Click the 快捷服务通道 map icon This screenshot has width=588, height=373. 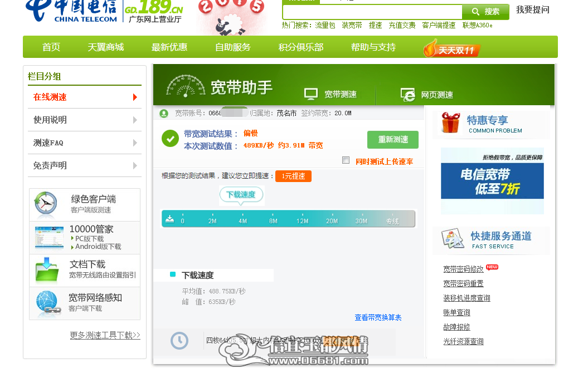coord(453,239)
